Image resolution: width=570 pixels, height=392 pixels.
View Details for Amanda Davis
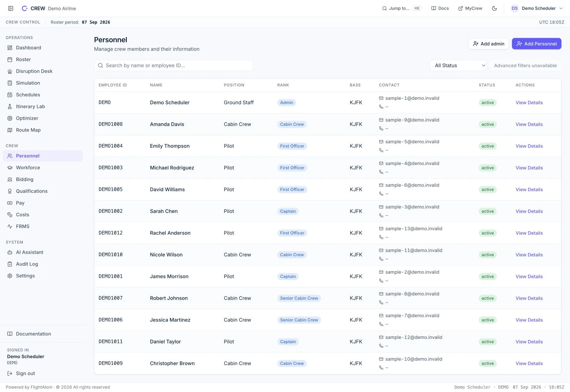click(529, 124)
